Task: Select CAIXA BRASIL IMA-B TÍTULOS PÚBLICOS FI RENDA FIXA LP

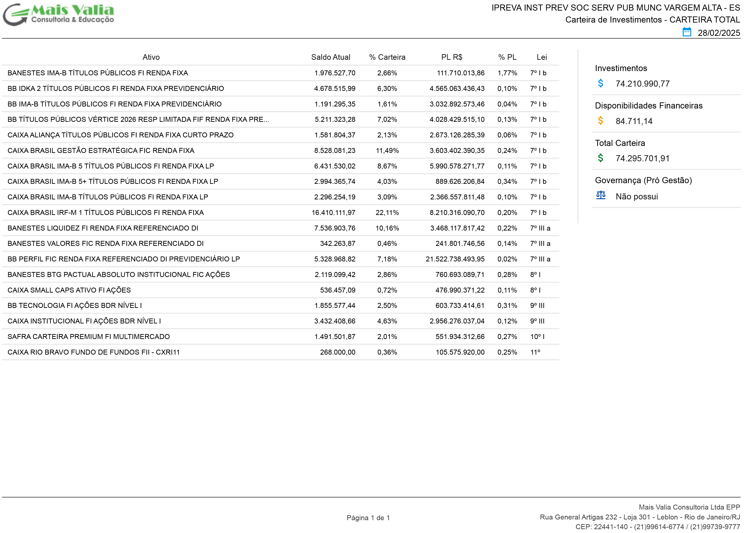Action: (108, 197)
